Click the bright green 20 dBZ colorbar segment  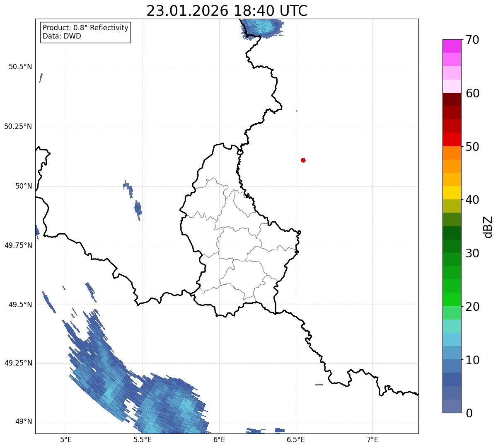tap(452, 300)
